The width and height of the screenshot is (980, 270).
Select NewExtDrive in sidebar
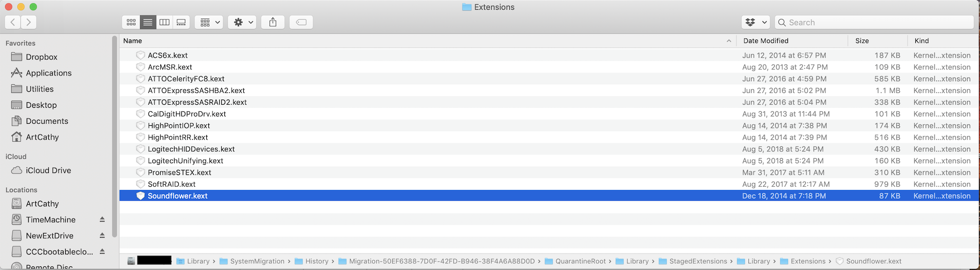(x=49, y=236)
